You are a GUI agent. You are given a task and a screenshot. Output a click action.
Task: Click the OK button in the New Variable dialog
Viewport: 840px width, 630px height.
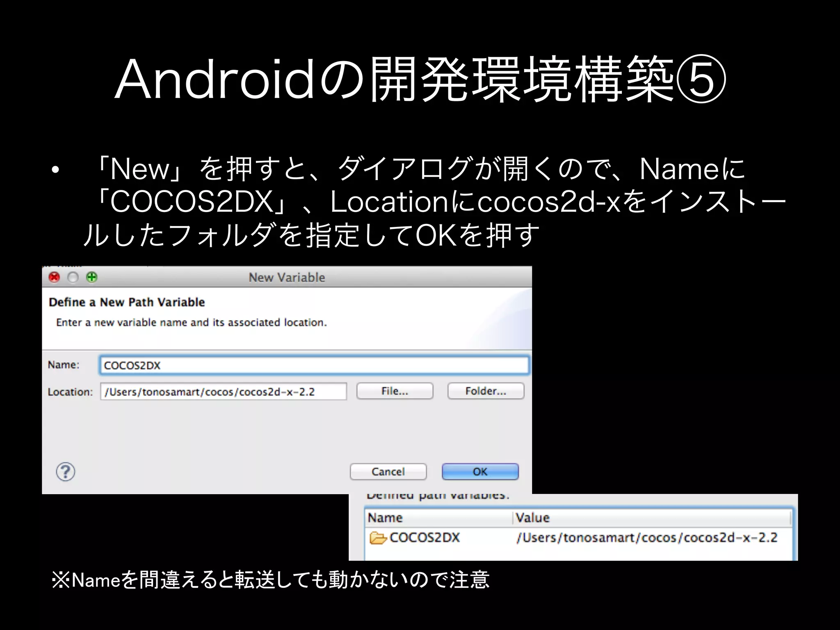(x=480, y=472)
